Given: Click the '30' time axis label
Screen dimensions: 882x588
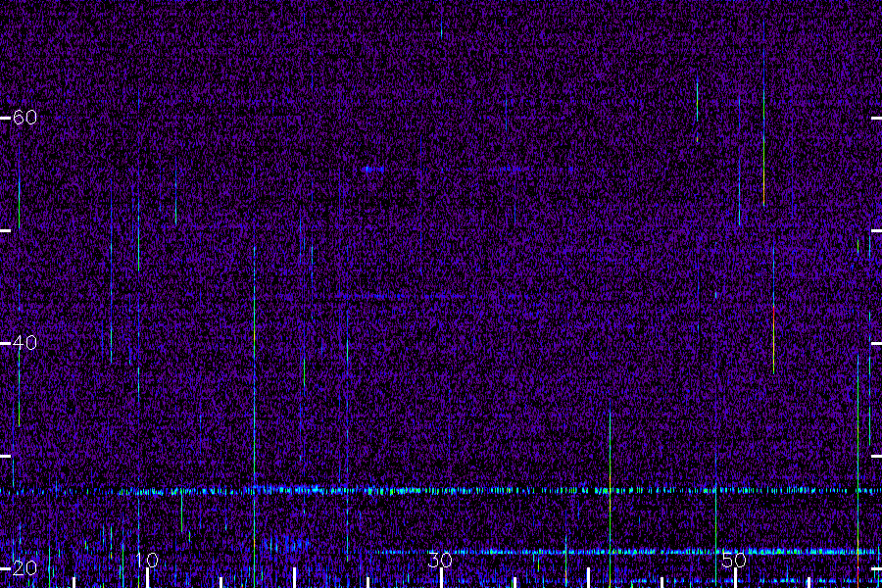Looking at the screenshot, I should (x=440, y=560).
